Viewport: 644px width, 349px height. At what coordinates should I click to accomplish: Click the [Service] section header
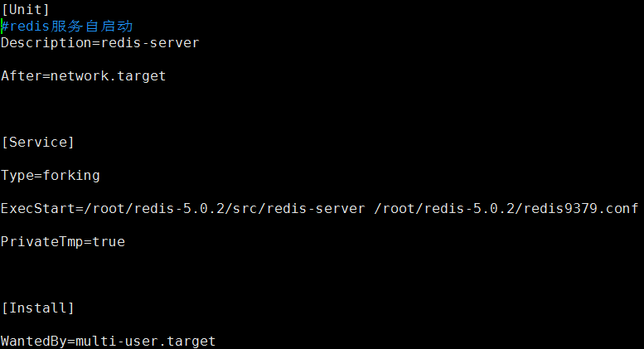pyautogui.click(x=38, y=143)
